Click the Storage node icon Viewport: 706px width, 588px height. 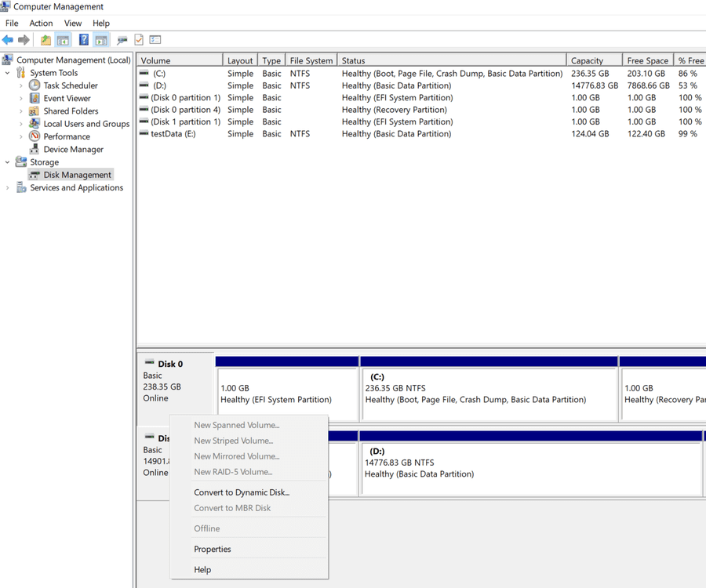click(x=20, y=162)
